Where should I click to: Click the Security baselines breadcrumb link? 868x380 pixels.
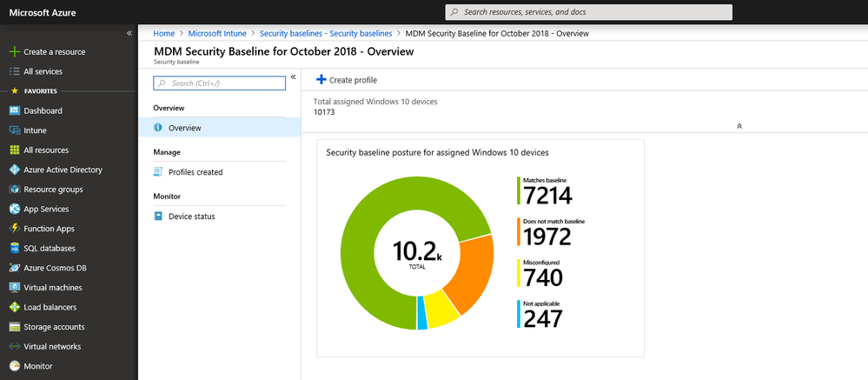click(x=326, y=33)
